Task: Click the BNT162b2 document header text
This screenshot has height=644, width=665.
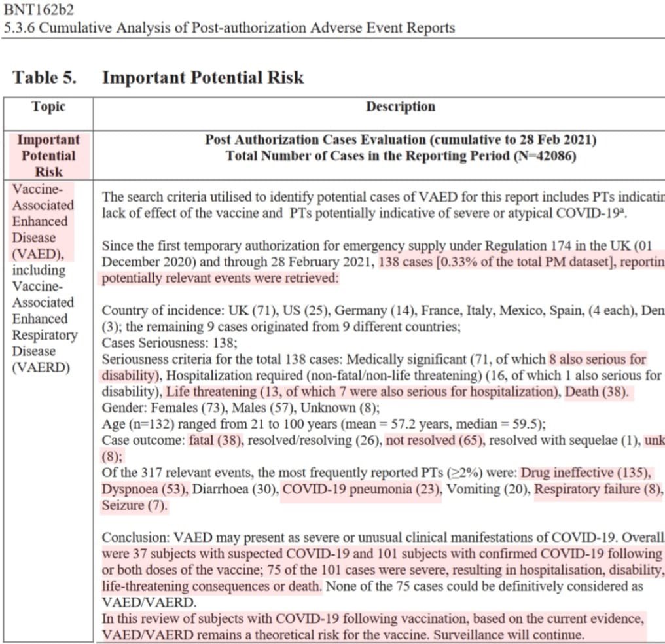Action: (39, 10)
